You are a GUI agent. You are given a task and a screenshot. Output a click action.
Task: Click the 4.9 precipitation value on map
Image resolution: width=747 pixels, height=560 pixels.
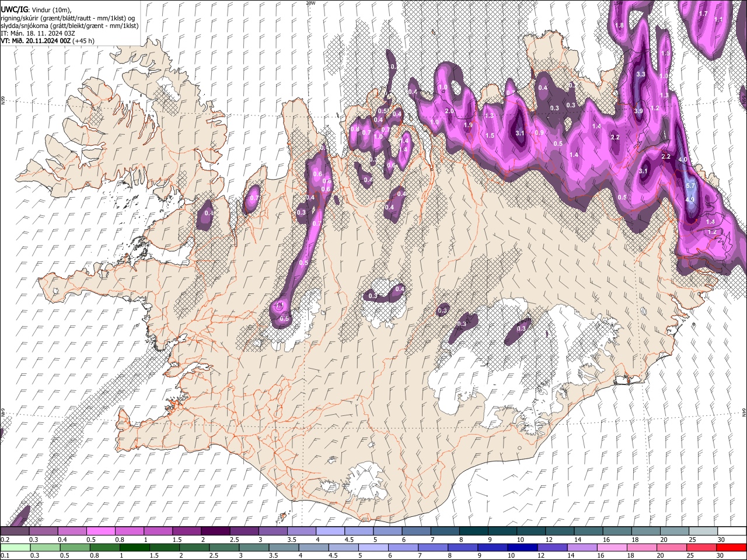click(690, 199)
